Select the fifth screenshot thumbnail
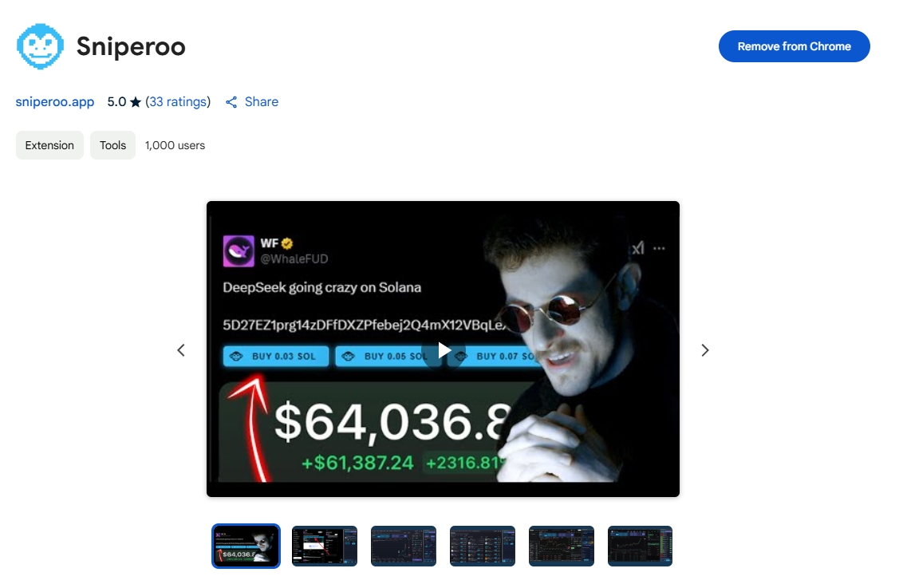The width and height of the screenshot is (899, 588). (x=562, y=546)
